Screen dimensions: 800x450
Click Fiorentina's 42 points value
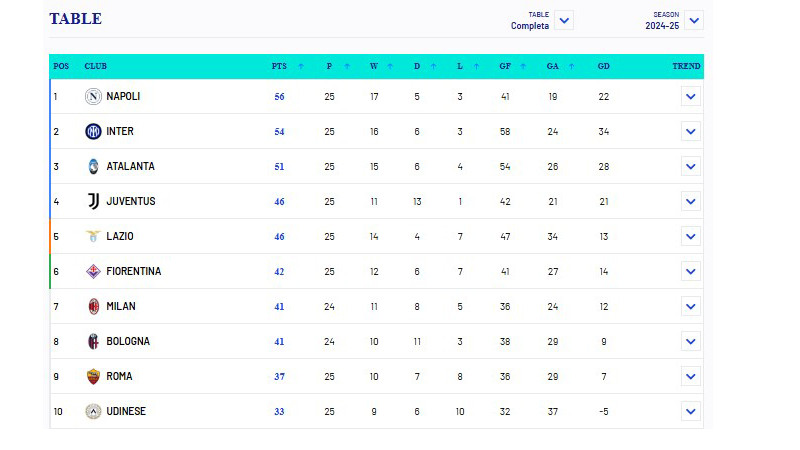pyautogui.click(x=279, y=272)
